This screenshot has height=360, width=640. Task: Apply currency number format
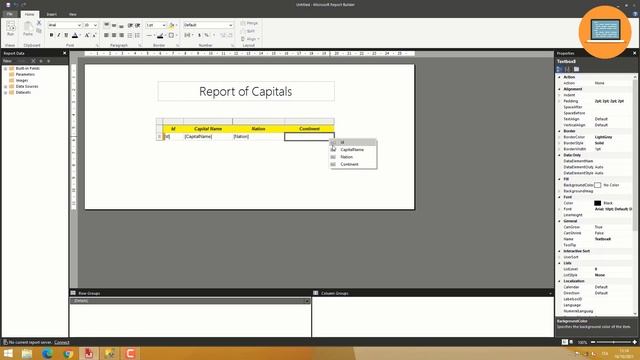pyautogui.click(x=199, y=36)
